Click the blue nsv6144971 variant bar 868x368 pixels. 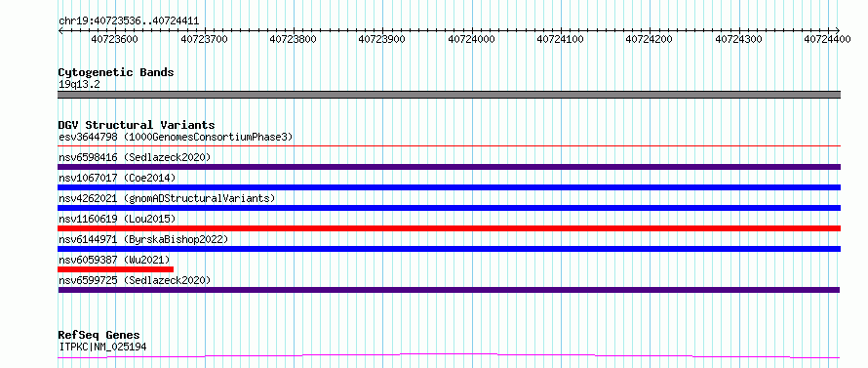449,249
